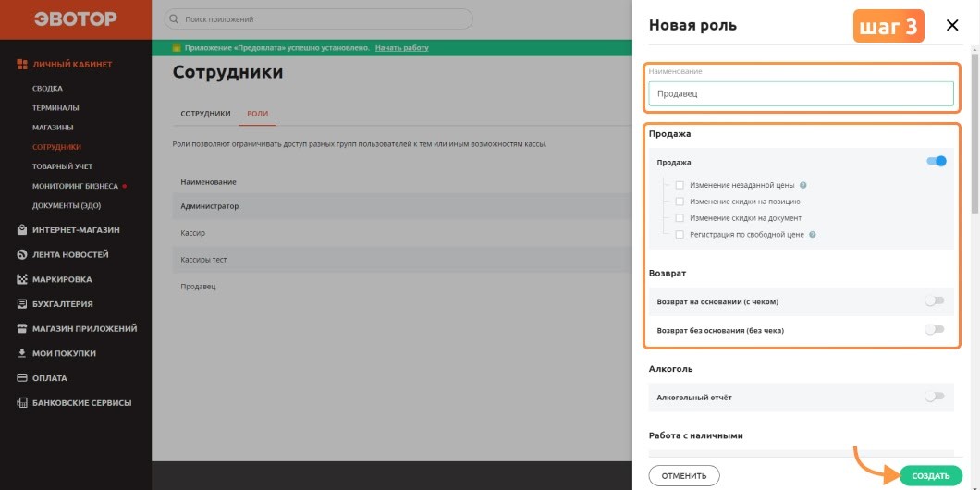This screenshot has width=980, height=490.
Task: Open the Магазины menu item
Action: click(x=53, y=128)
